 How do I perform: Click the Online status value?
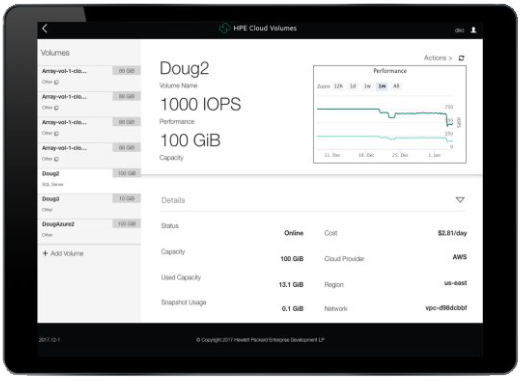[x=294, y=233]
